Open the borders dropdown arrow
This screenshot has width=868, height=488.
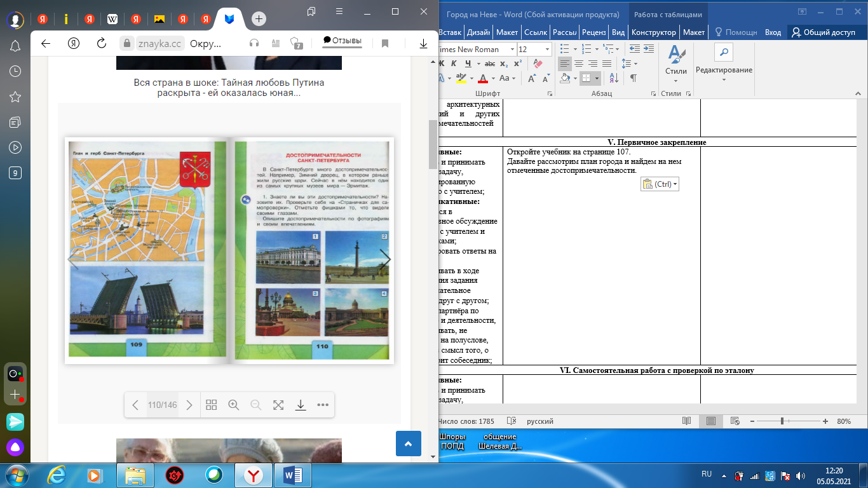(598, 78)
